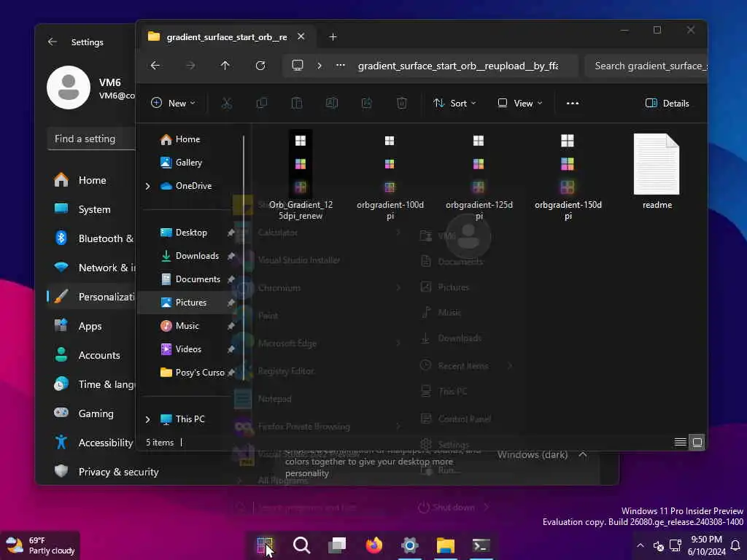Switch to large icons view in status bar

pyautogui.click(x=697, y=443)
